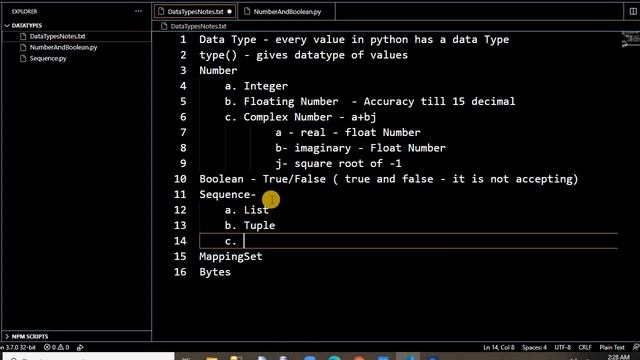
Task: Click the DataTypesNotes.txt breadcrumb
Action: (x=198, y=26)
